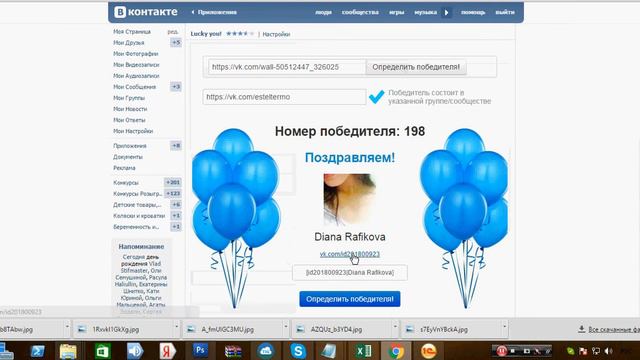This screenshot has height=360, width=640.
Task: Open 'Мои Группы' in sidebar
Action: [129, 98]
